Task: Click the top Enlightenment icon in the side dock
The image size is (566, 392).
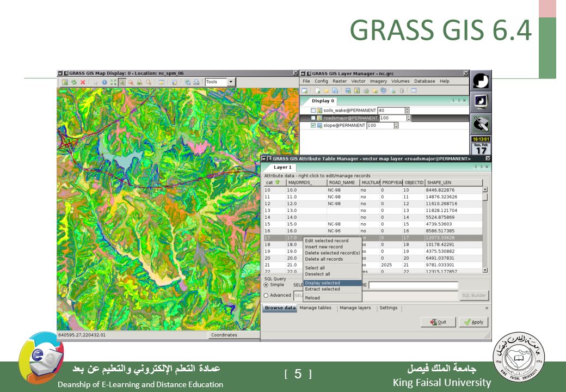Action: pos(481,81)
